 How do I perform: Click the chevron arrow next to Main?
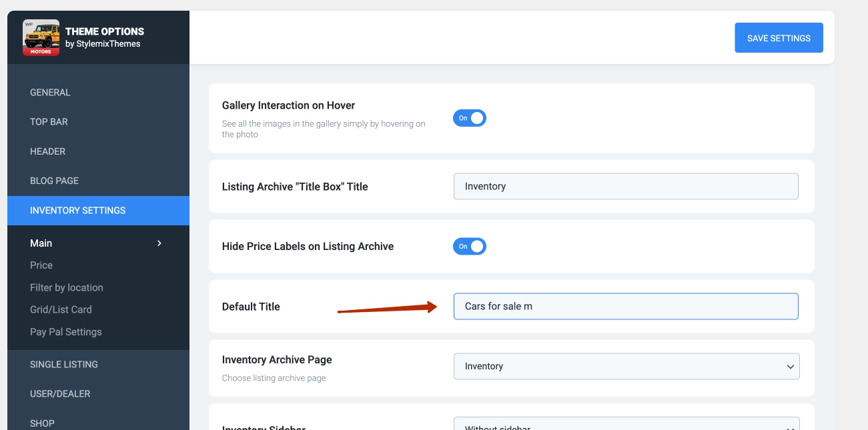pyautogui.click(x=159, y=243)
